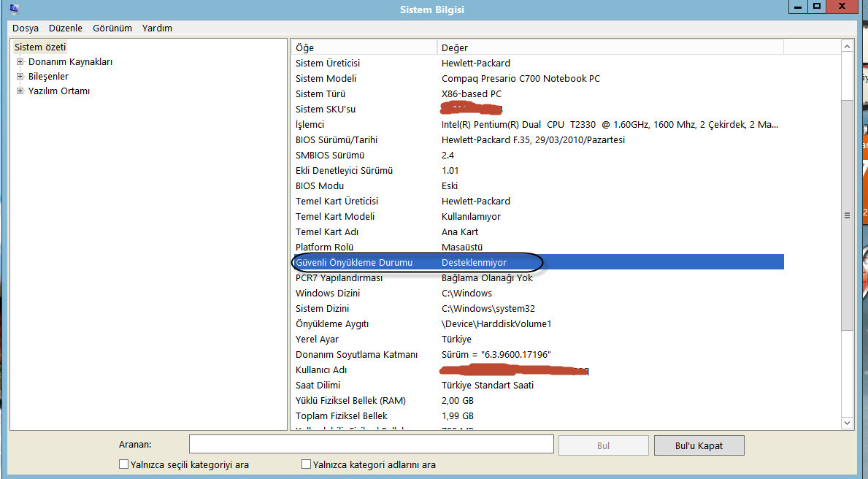Select the Sistem Modeli row
Screen dimensions: 868x479
[x=537, y=79]
